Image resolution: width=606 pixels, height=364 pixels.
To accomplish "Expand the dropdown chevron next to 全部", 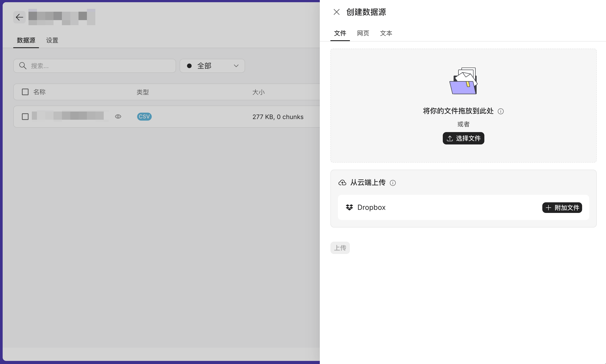I will 236,66.
